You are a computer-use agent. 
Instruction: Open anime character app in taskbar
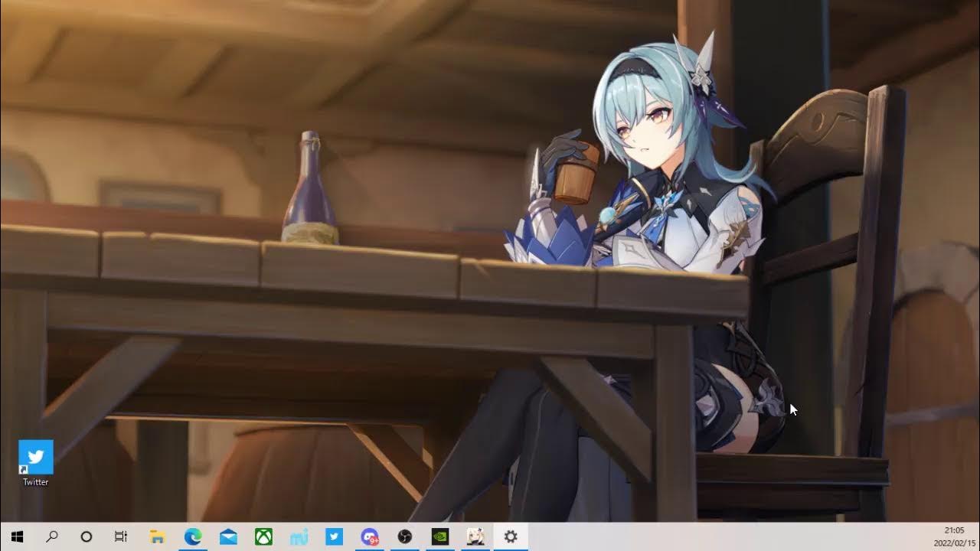[475, 537]
